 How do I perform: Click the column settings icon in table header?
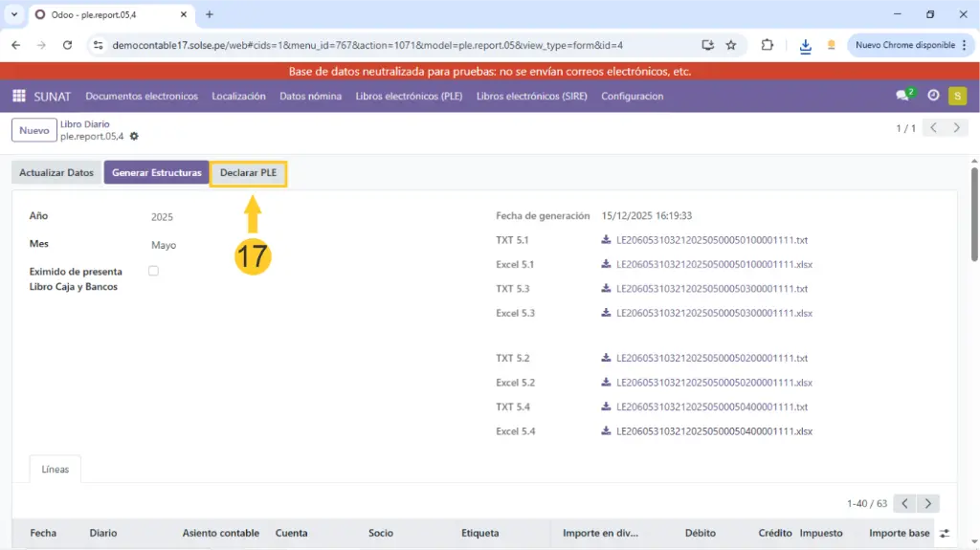pyautogui.click(x=945, y=533)
